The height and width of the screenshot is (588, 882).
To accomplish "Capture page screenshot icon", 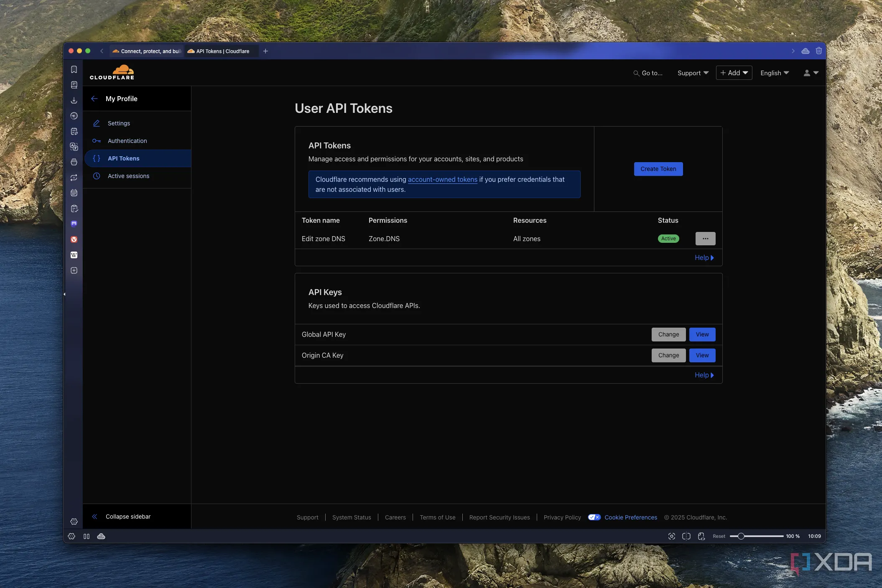I will [672, 536].
